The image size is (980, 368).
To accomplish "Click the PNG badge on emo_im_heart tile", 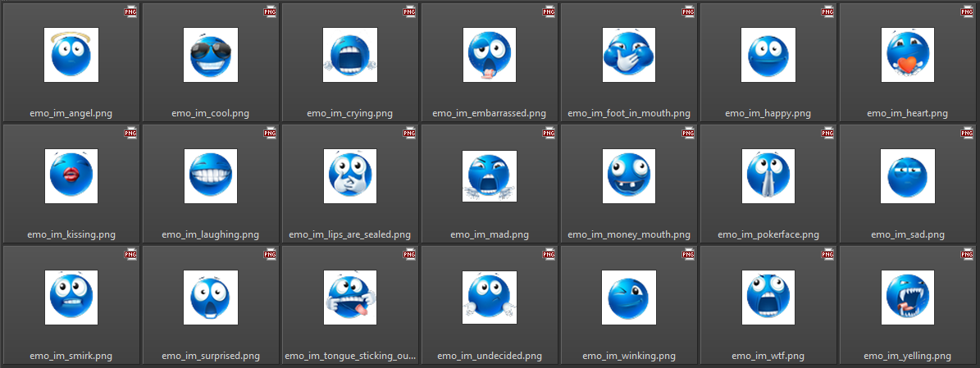I will [x=967, y=11].
